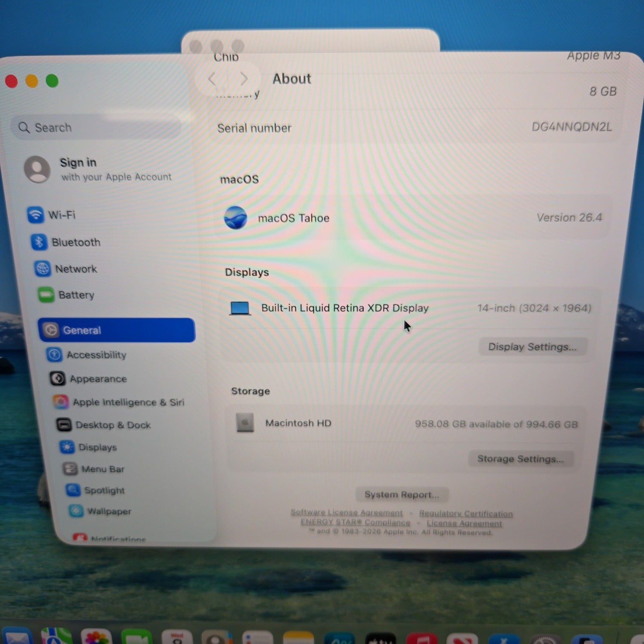Select Displays in the sidebar list

[x=97, y=447]
